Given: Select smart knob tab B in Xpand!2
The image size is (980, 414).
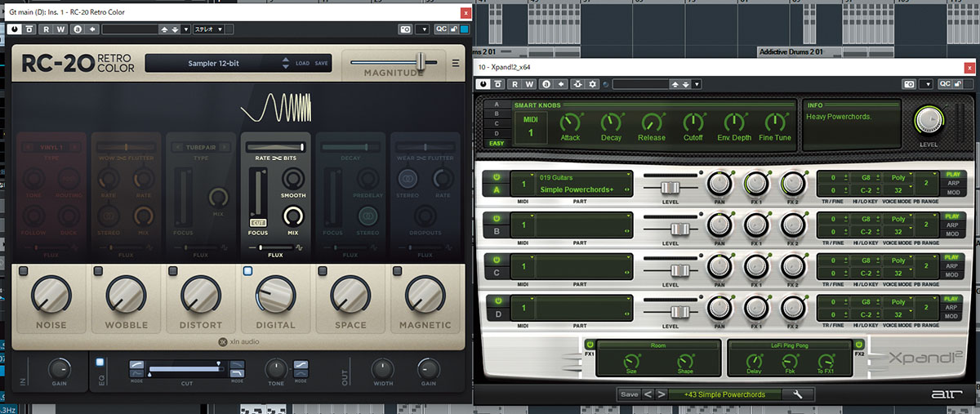Looking at the screenshot, I should click(497, 114).
